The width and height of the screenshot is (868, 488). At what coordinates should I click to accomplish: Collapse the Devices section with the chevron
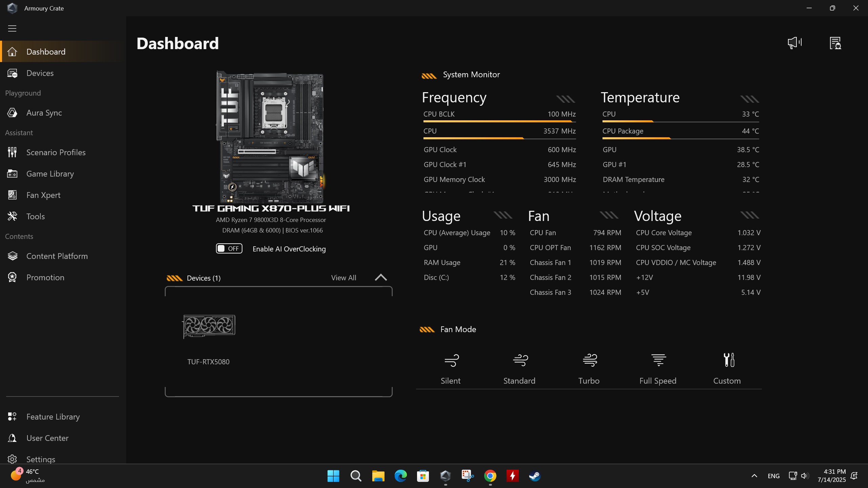click(381, 278)
